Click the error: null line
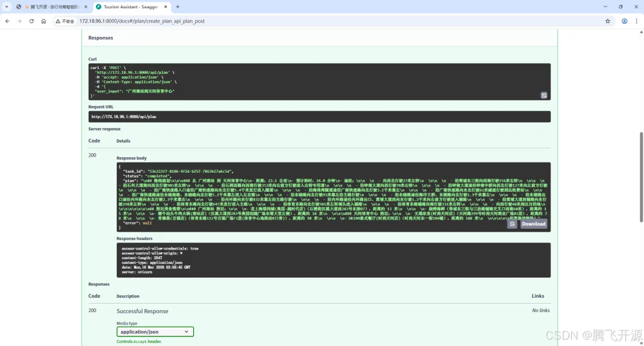Screen dimensions: 644x346 (x=137, y=223)
